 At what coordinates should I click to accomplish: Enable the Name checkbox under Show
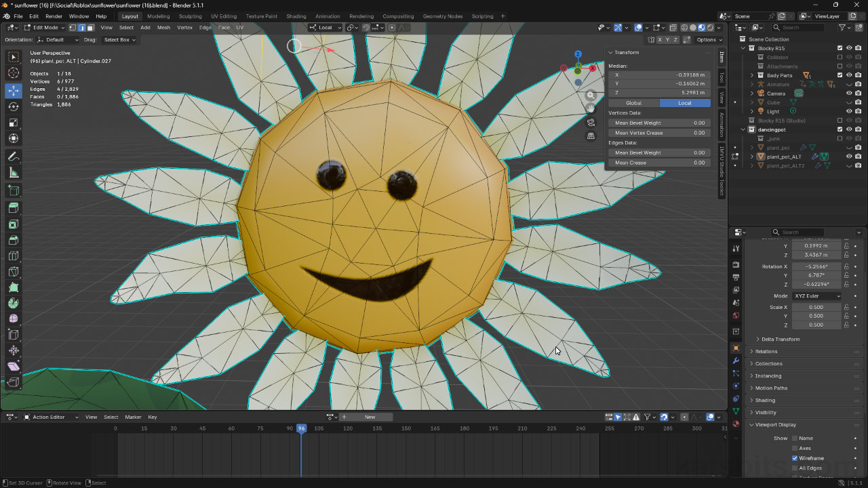coord(795,439)
